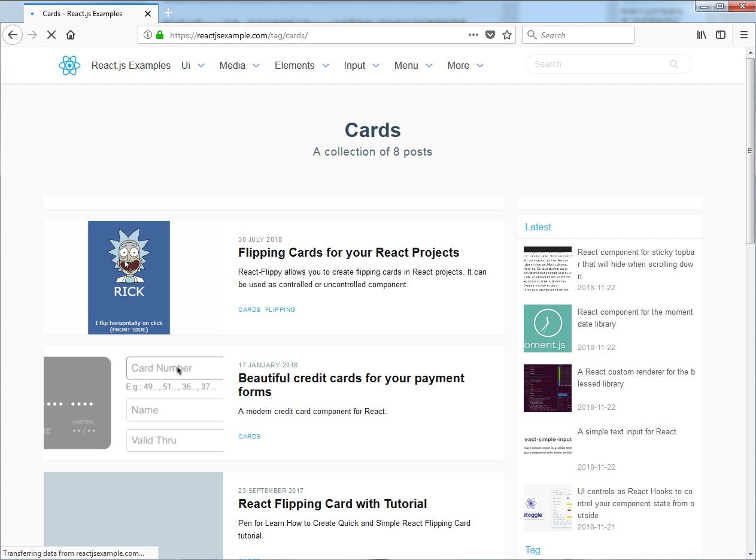The image size is (756, 560).
Task: Select the Cards - React.js Examples tab
Action: coord(84,13)
